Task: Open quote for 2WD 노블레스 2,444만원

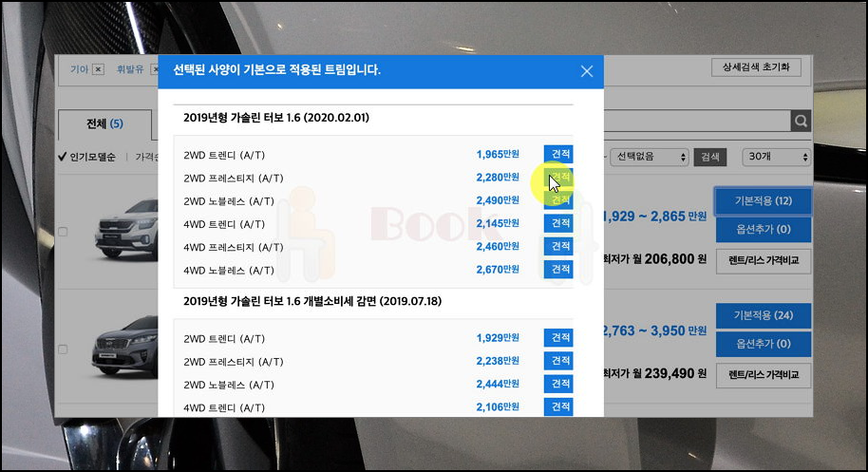Action: point(558,384)
